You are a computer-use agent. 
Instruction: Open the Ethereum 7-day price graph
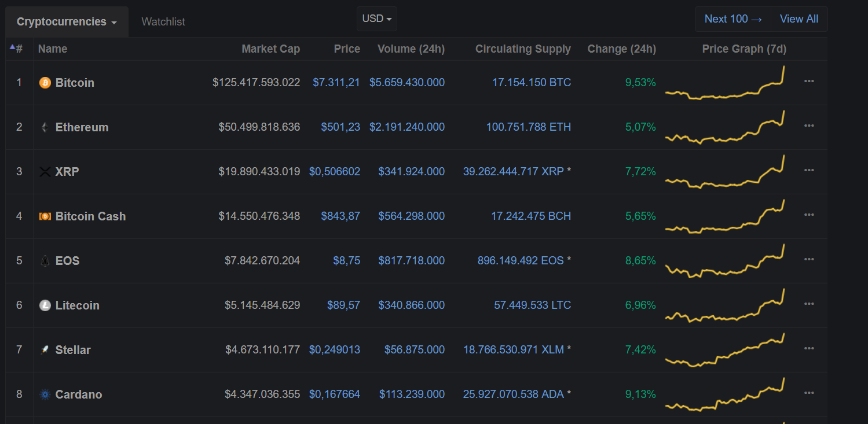tap(725, 127)
